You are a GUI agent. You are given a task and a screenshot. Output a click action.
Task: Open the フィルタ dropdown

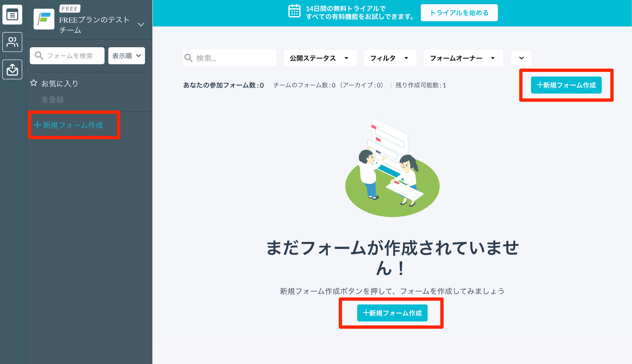(x=390, y=58)
